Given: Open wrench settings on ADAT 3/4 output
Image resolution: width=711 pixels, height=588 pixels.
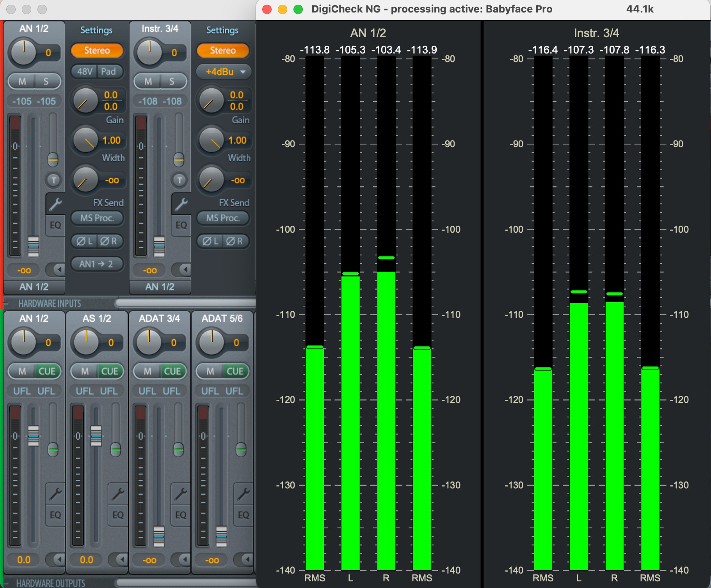Looking at the screenshot, I should tap(180, 494).
